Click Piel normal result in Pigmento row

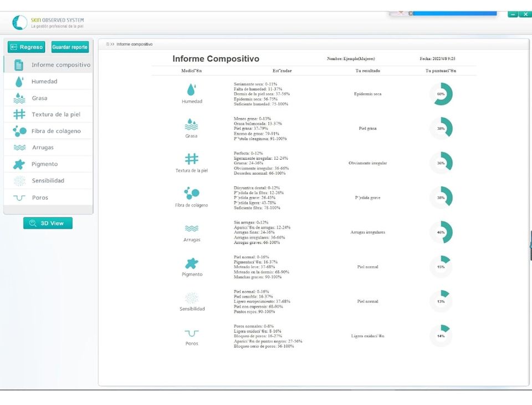pos(367,267)
